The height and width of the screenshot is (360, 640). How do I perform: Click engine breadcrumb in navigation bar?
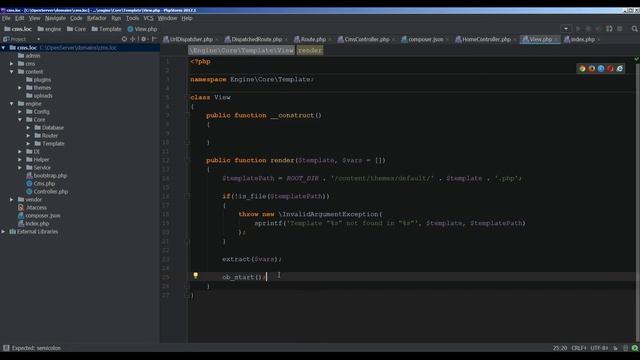coord(49,29)
